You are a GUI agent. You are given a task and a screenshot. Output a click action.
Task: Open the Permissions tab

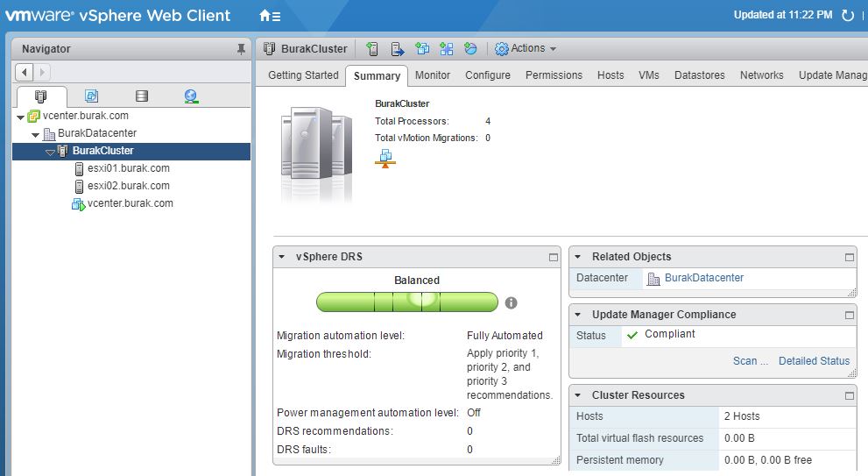[554, 75]
